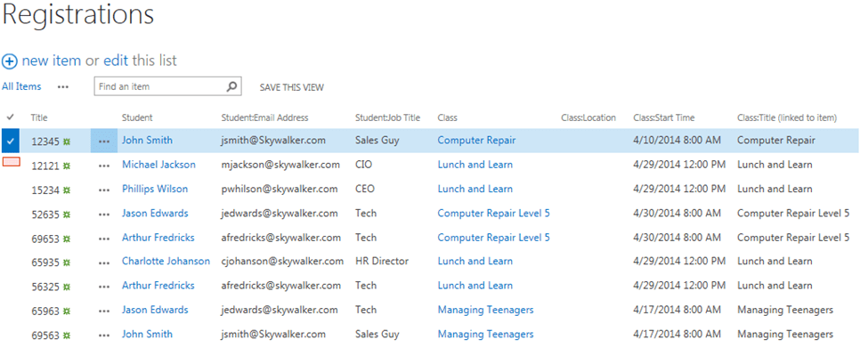This screenshot has width=868, height=356.
Task: Open the Phillips Wilson student link
Action: [x=155, y=189]
